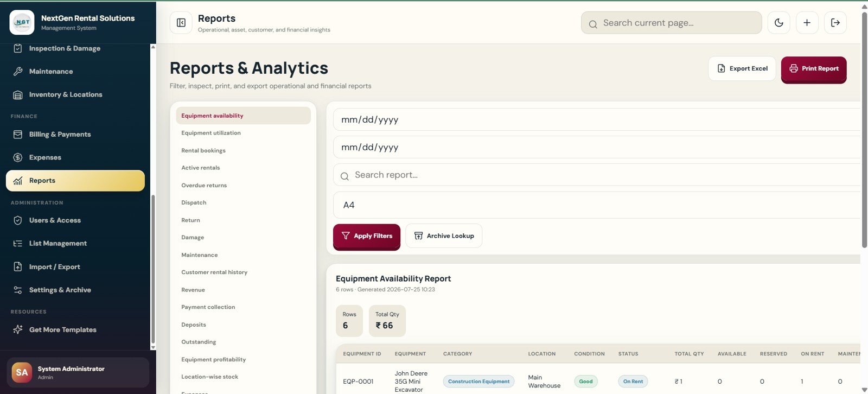
Task: Click the Apply Filters button
Action: (367, 236)
